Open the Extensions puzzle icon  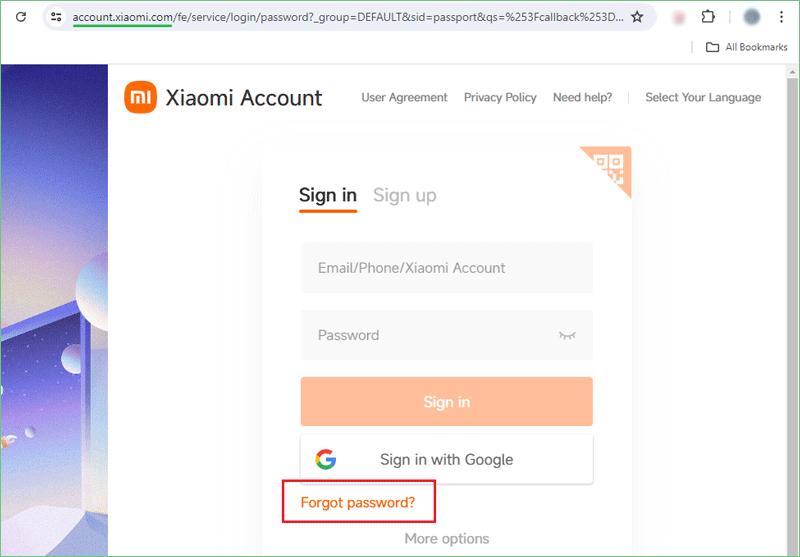pyautogui.click(x=708, y=17)
